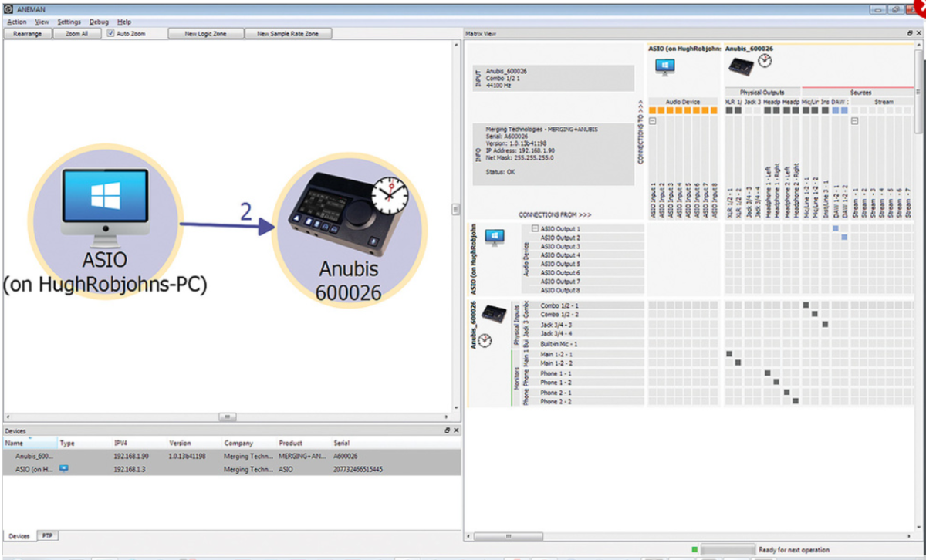Close the Devices panel
The height and width of the screenshot is (560, 926).
coord(456,430)
